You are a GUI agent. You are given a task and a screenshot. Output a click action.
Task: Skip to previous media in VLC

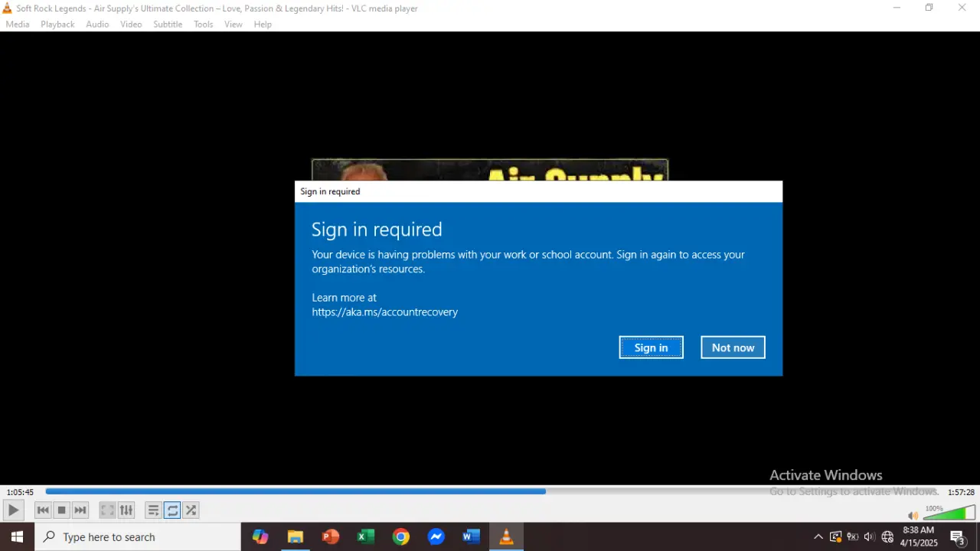[43, 510]
